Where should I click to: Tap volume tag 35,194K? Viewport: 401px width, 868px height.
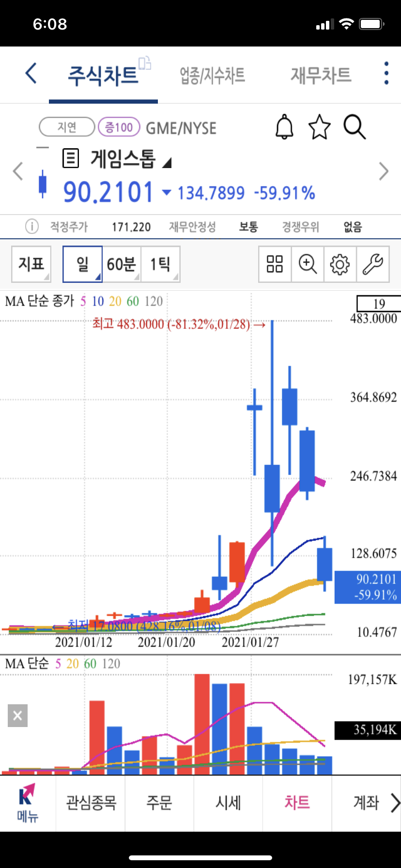pyautogui.click(x=368, y=729)
